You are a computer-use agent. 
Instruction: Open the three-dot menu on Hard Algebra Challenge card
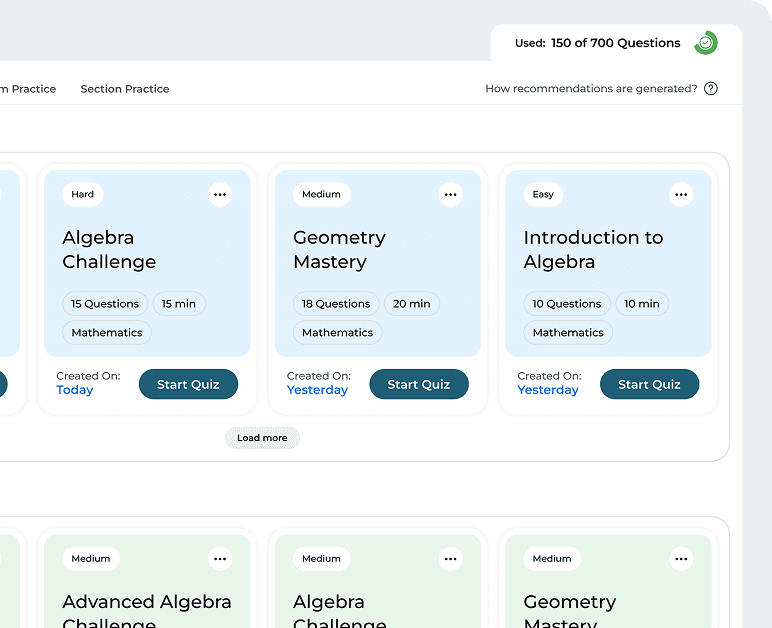pyautogui.click(x=220, y=195)
